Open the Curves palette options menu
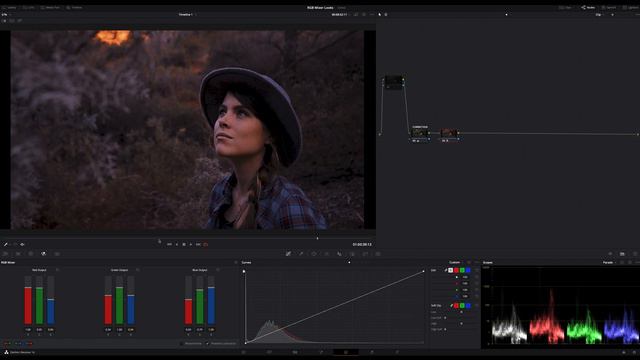The image size is (640, 360). (477, 262)
